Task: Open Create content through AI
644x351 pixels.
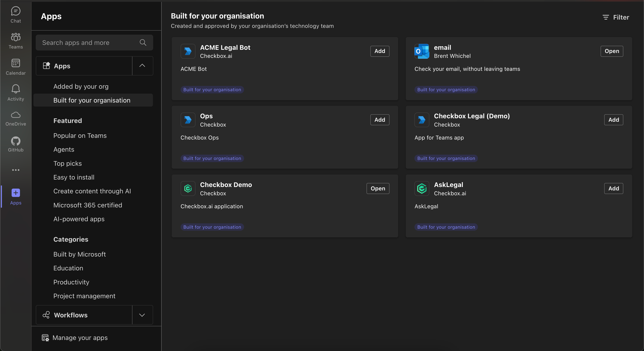Action: (92, 191)
